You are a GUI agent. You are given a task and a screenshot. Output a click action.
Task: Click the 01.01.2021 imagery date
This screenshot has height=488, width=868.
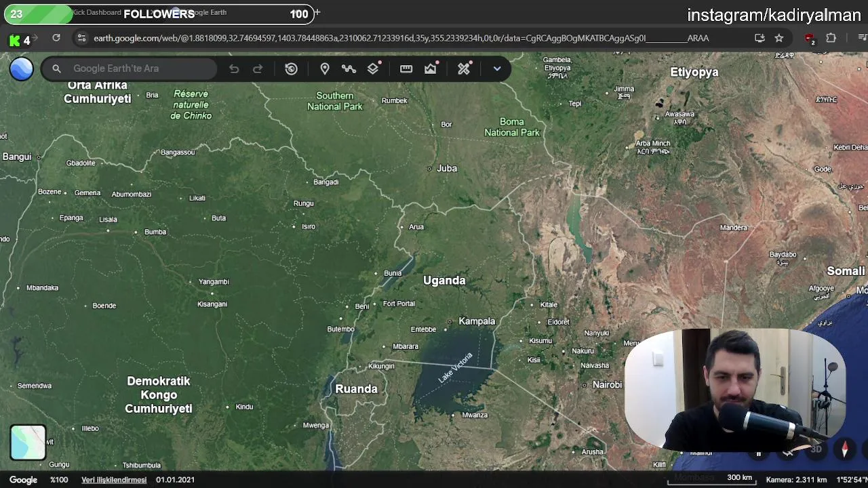point(175,480)
